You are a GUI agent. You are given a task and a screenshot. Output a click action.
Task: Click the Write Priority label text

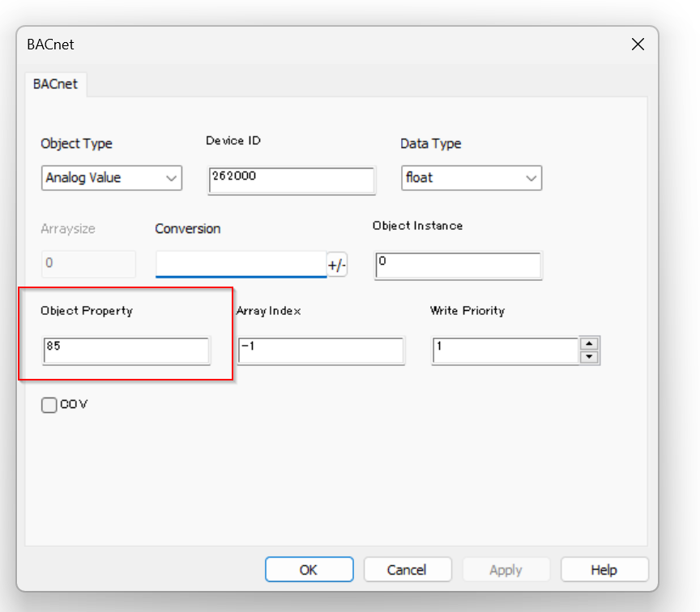pos(467,311)
